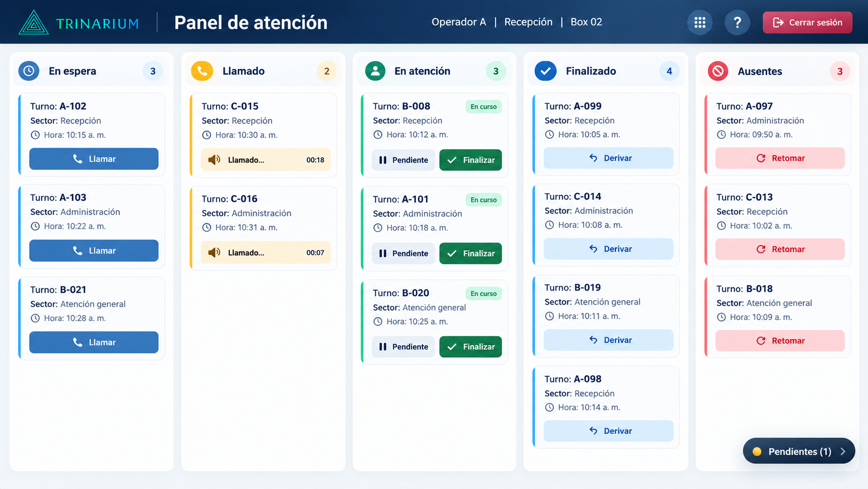Open the help question mark icon
868x489 pixels.
coord(737,22)
